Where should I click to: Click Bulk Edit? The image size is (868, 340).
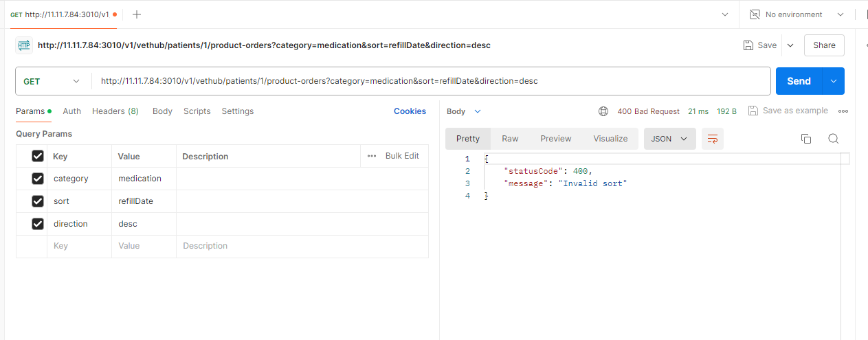(x=402, y=156)
